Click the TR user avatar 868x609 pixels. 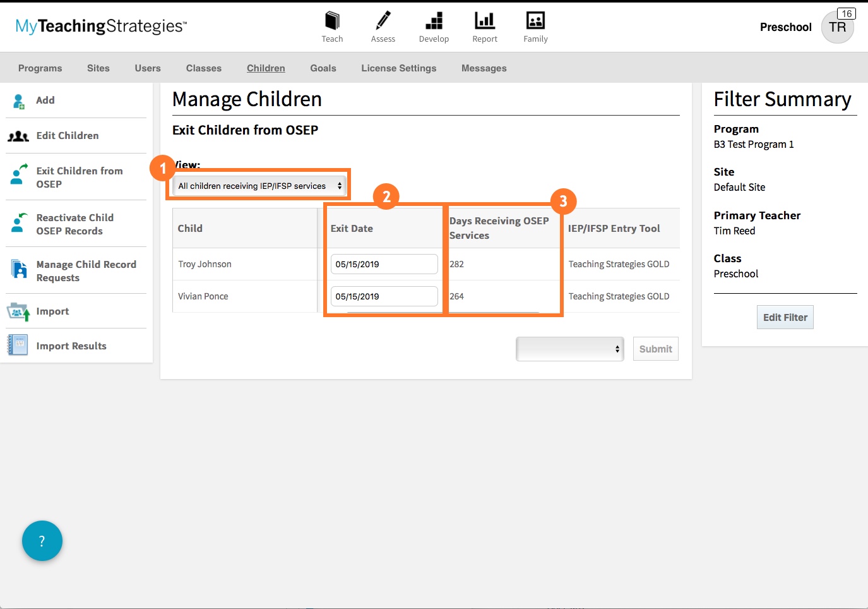pyautogui.click(x=837, y=27)
